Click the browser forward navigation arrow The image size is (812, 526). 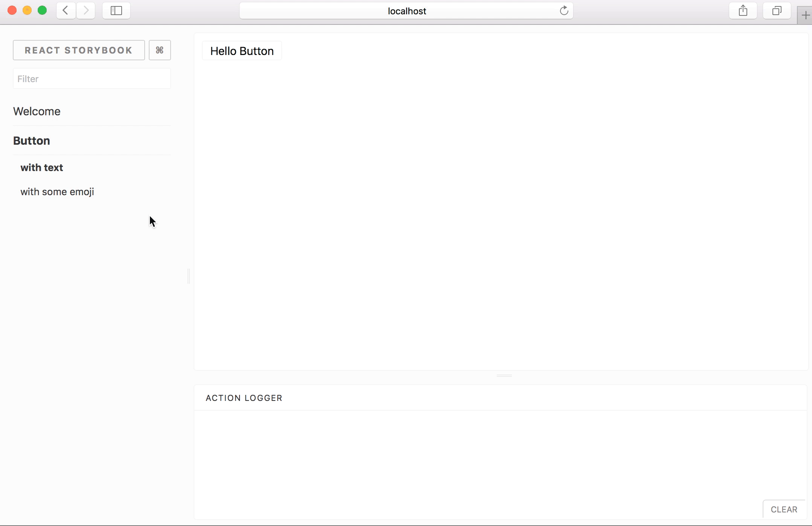click(86, 10)
